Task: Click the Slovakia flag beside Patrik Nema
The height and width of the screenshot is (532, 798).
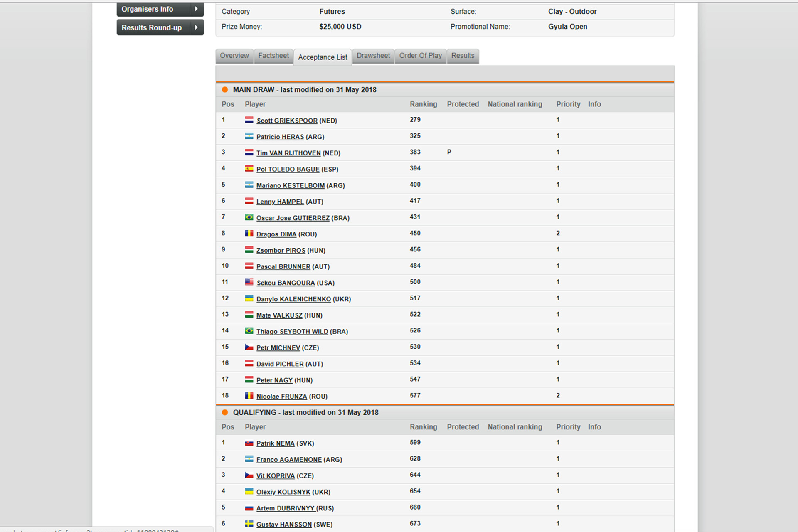Action: pyautogui.click(x=249, y=443)
